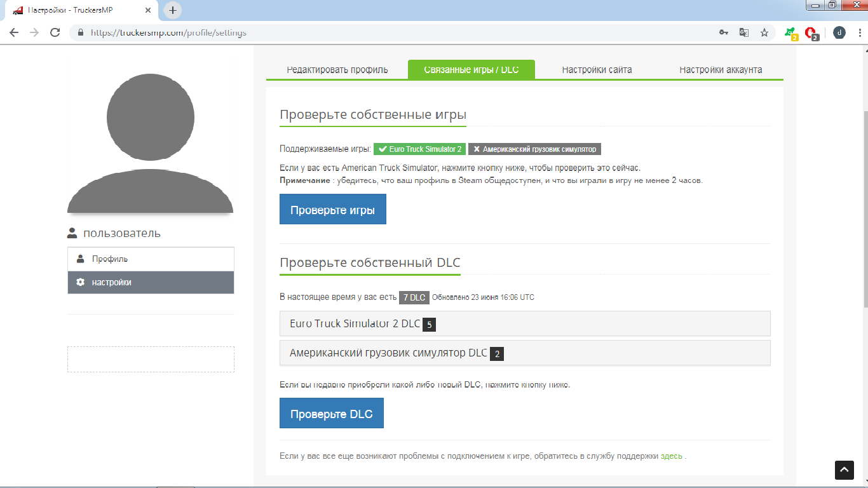Click the translate page icon
The height and width of the screenshot is (488, 868).
coord(743,32)
